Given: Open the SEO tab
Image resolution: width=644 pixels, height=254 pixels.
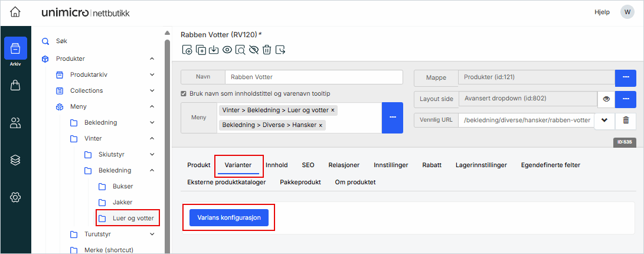Looking at the screenshot, I should coord(308,165).
